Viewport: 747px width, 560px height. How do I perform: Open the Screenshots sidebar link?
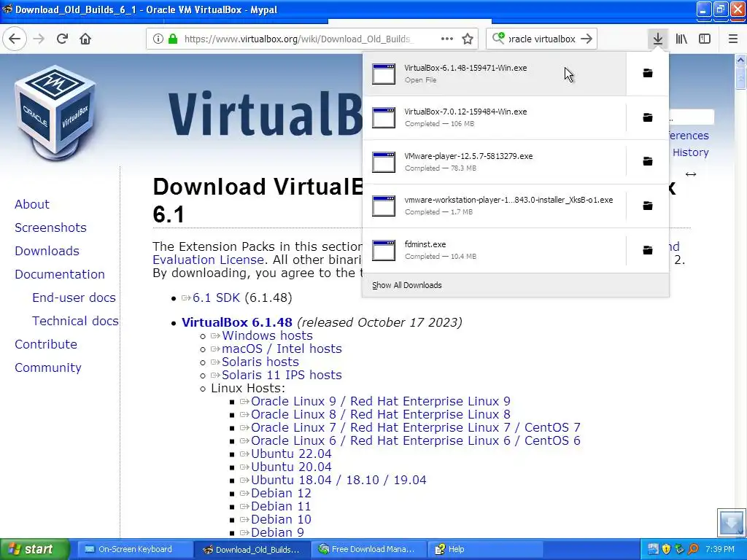[50, 227]
